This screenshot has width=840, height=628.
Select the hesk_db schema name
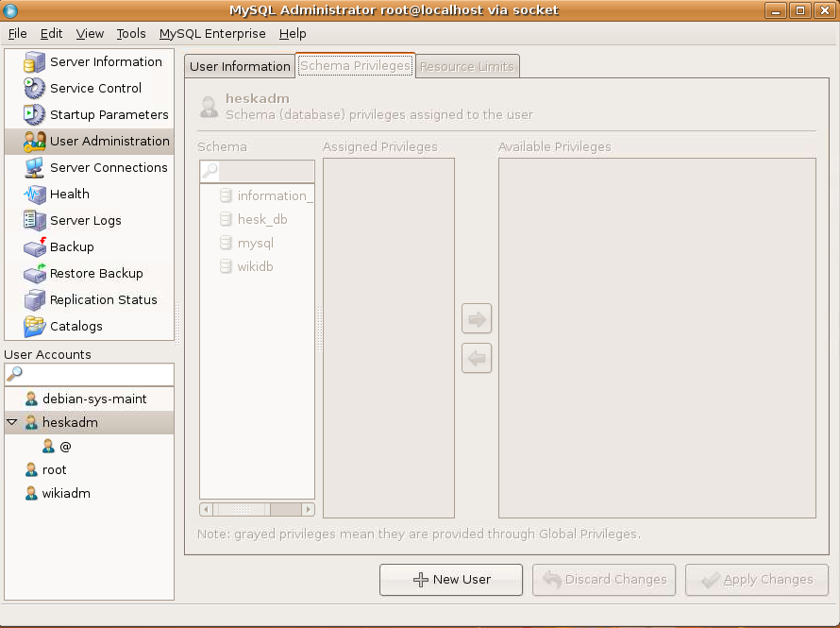[262, 220]
